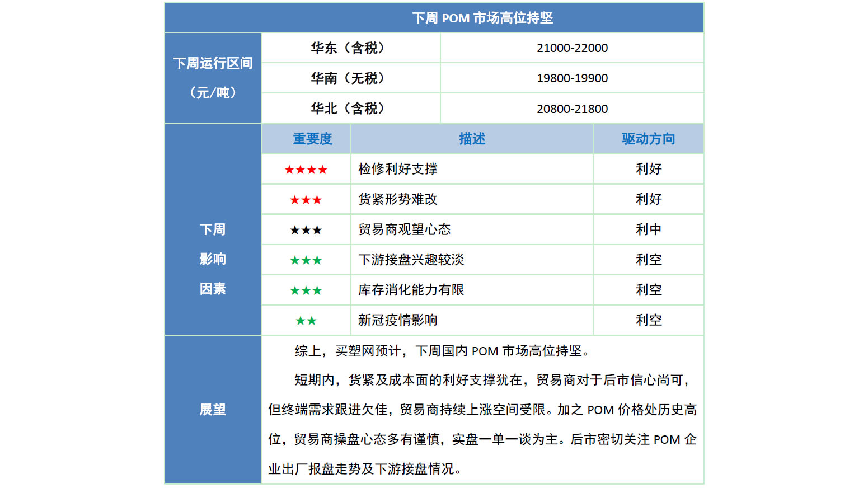Click the two green stars beside 新冠疫情影响
This screenshot has width=868, height=488.
click(306, 321)
